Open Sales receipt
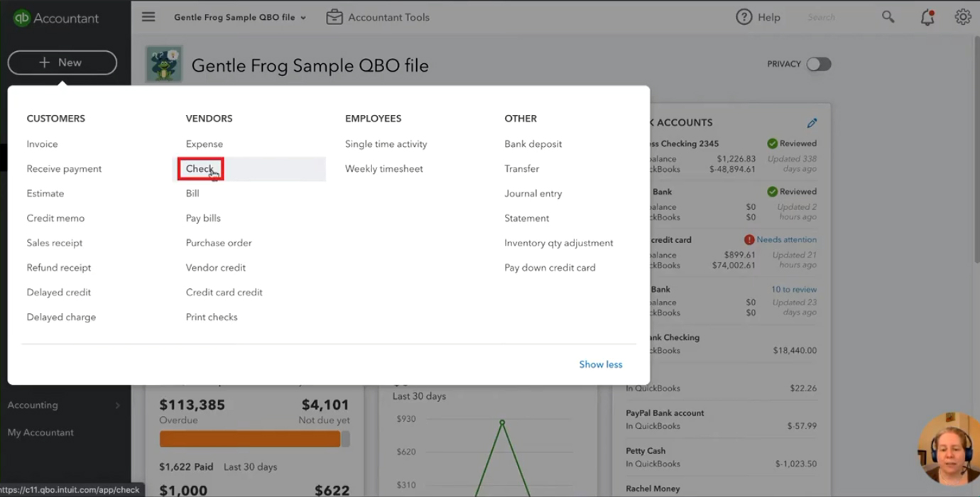Screen dimensions: 980x497 (55, 243)
